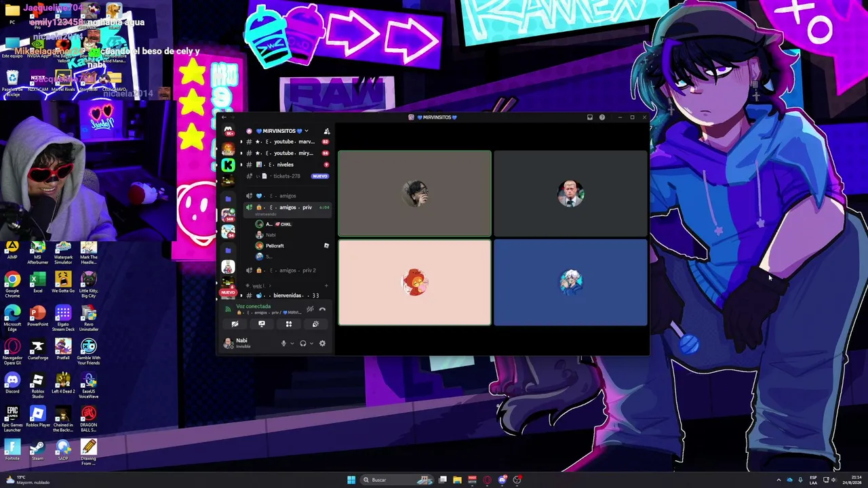The width and height of the screenshot is (868, 488).
Task: Open the niveles text channel
Action: 288,165
